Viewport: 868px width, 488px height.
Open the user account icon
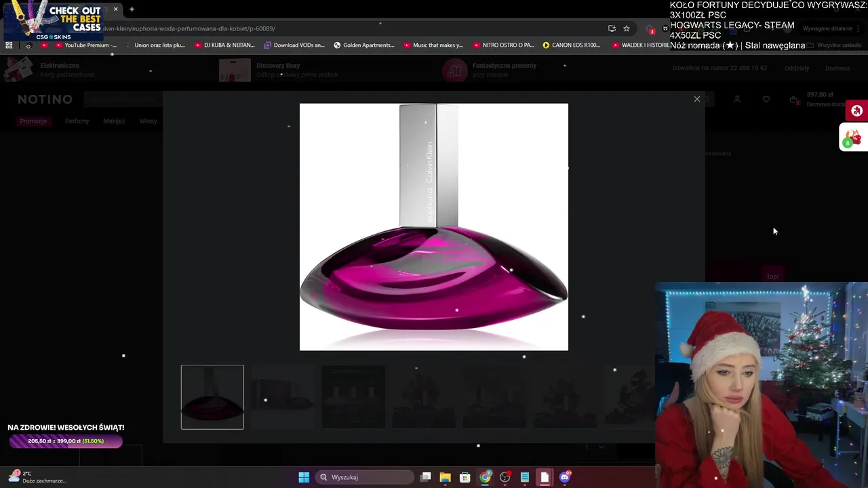click(737, 100)
